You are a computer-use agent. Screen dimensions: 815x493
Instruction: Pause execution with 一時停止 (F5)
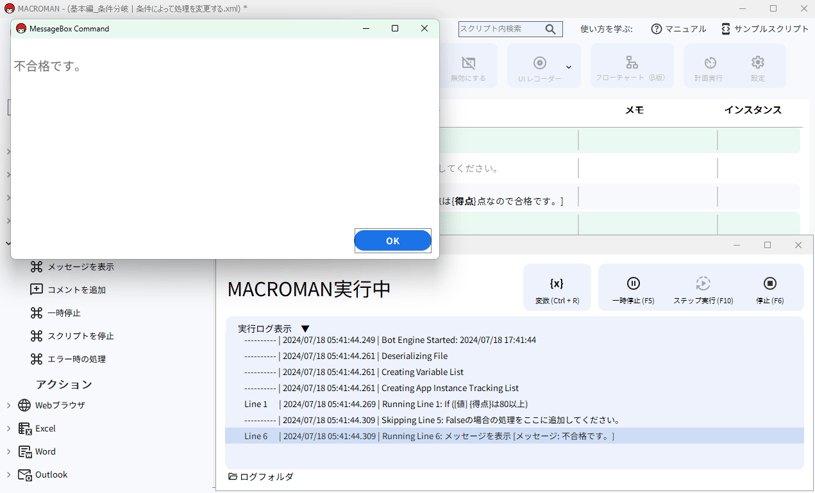[x=633, y=288]
